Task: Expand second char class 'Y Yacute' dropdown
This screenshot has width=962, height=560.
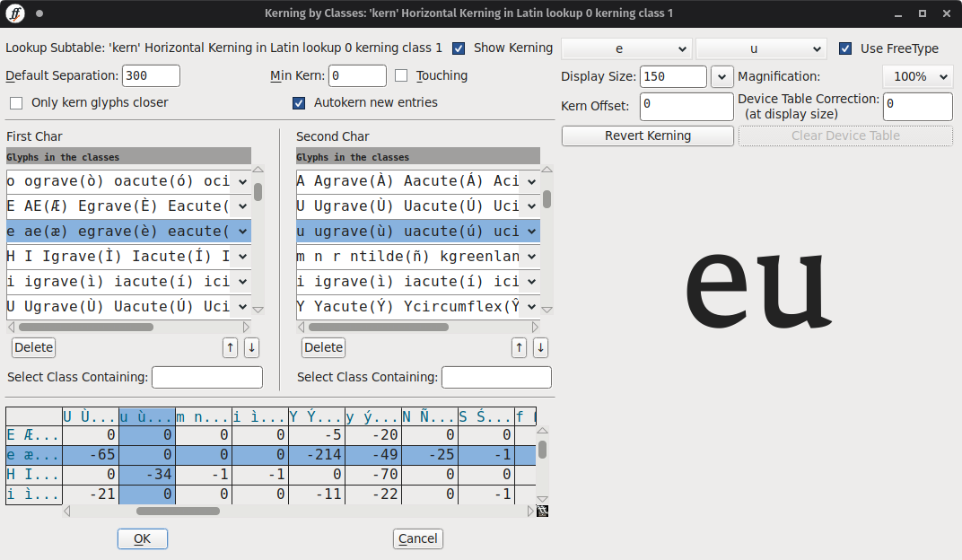Action: point(532,307)
